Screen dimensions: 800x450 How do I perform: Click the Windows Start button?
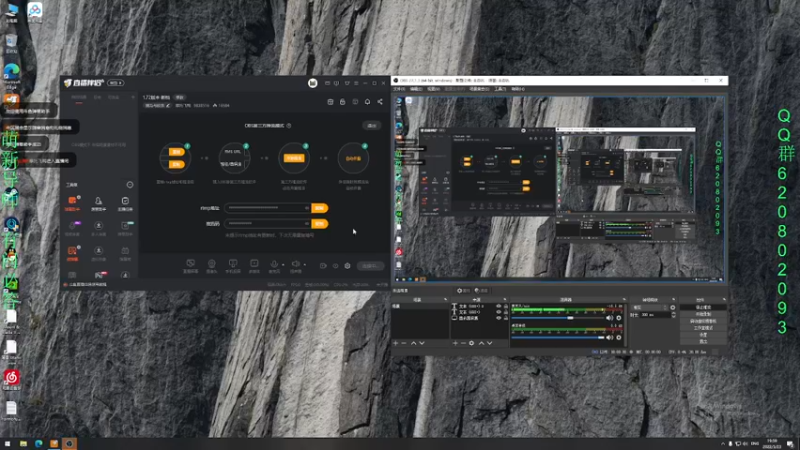pyautogui.click(x=7, y=444)
